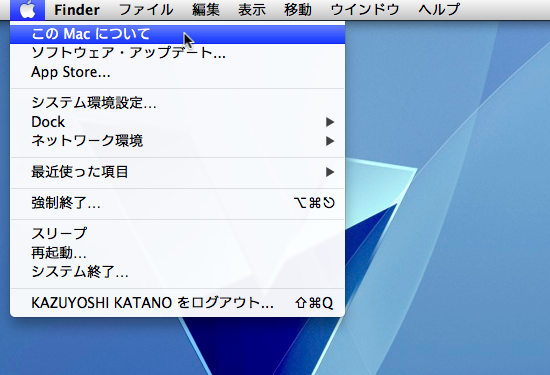The image size is (550, 375).
Task: Open the ウインドウ menu
Action: tap(365, 9)
